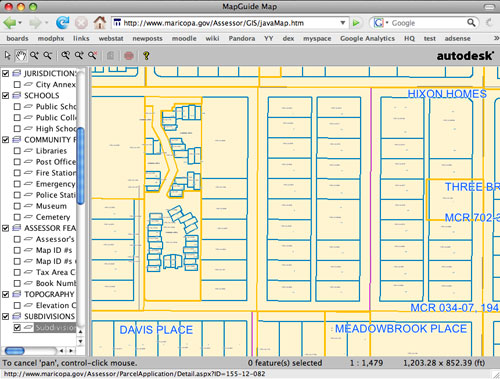Activate the pan hand tool
The height and width of the screenshot is (379, 500).
click(x=21, y=56)
